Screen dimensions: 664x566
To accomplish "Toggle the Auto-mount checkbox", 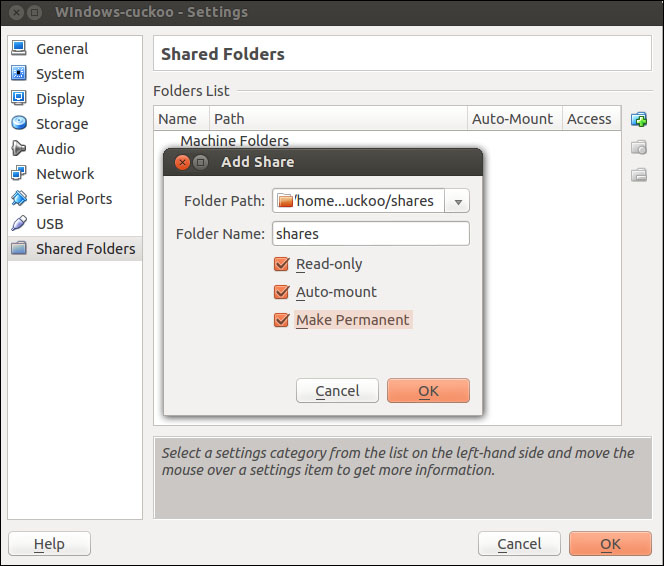I will [x=281, y=292].
